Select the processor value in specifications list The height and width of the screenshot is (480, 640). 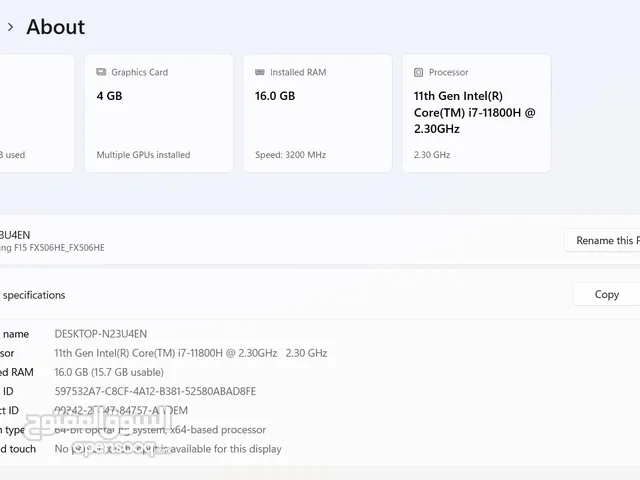pyautogui.click(x=191, y=353)
